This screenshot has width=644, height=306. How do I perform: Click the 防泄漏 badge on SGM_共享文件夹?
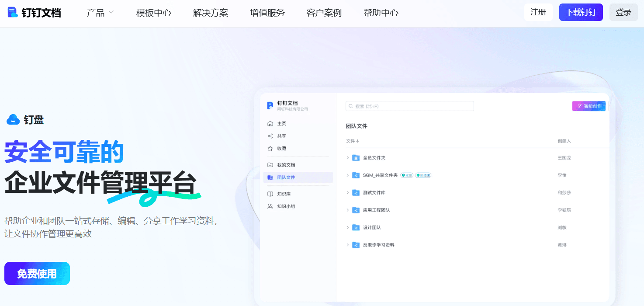click(423, 175)
